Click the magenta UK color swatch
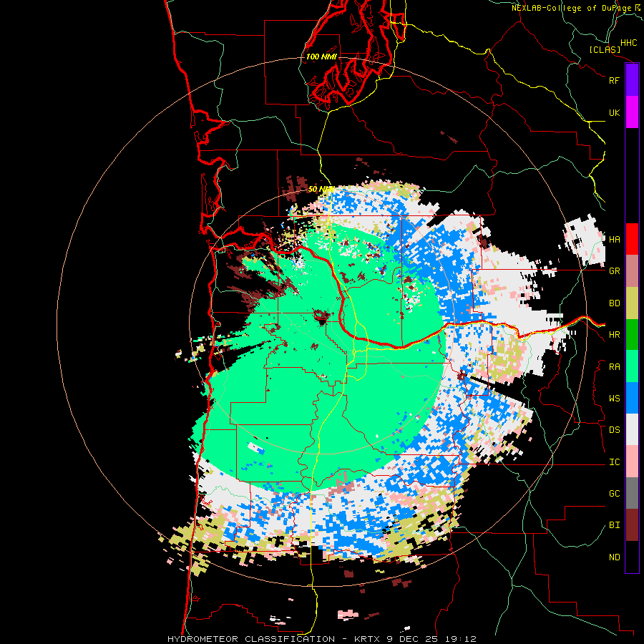The width and height of the screenshot is (644, 644). pos(632,112)
